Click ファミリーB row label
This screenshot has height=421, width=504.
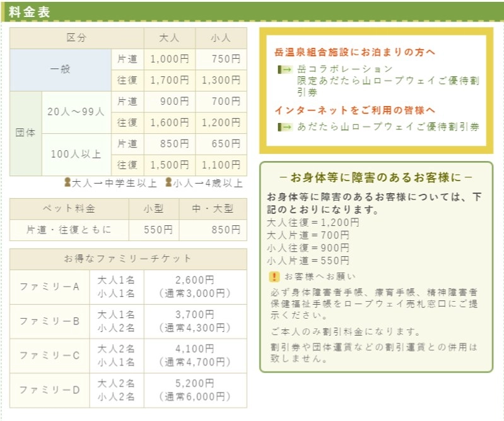point(49,321)
